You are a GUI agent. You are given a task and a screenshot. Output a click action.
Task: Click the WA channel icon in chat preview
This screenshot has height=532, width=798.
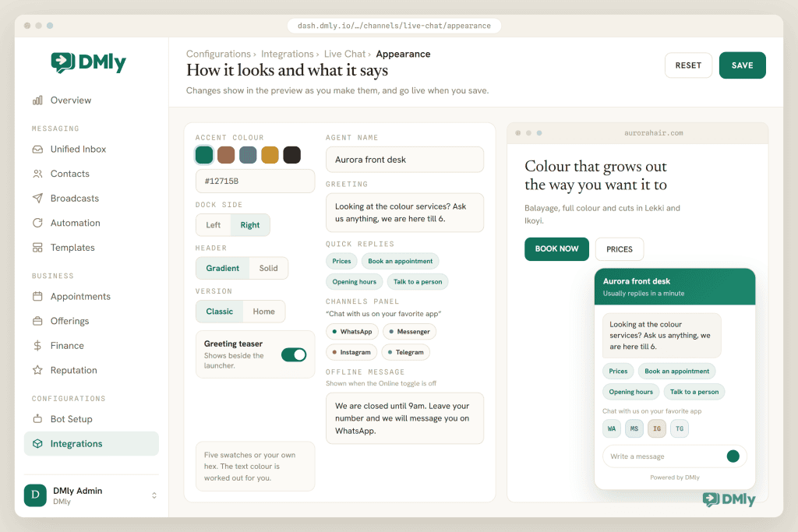coord(612,428)
